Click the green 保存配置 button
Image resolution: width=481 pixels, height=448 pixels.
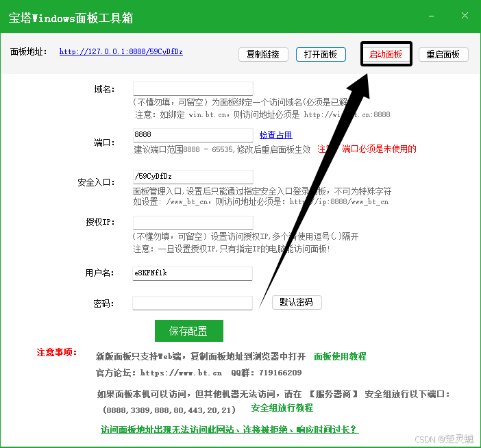tap(189, 331)
